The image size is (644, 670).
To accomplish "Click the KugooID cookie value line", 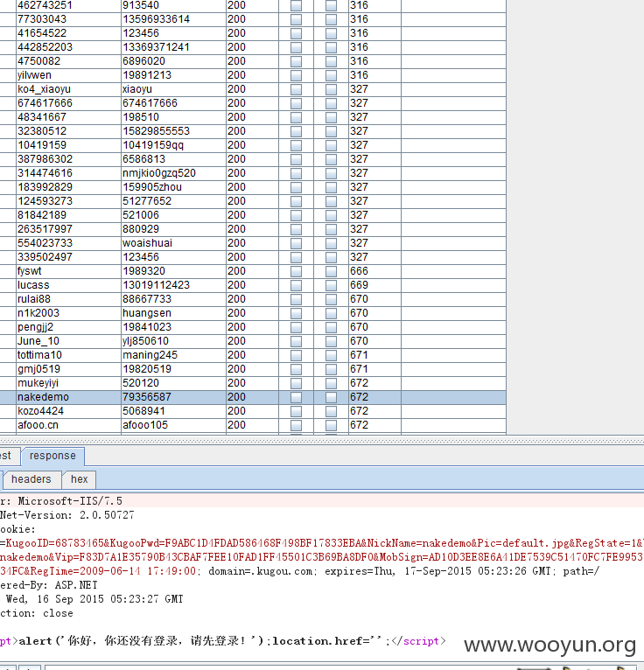I will tap(322, 543).
